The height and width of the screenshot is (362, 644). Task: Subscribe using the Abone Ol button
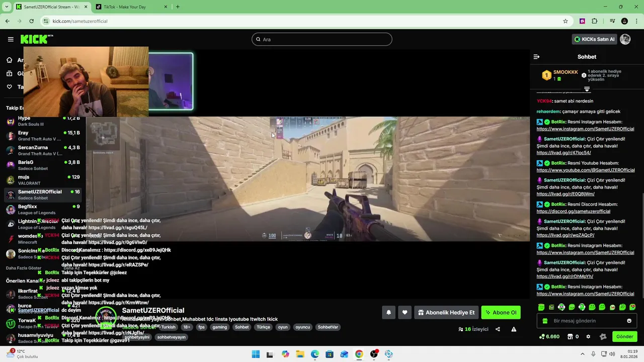[x=501, y=312]
